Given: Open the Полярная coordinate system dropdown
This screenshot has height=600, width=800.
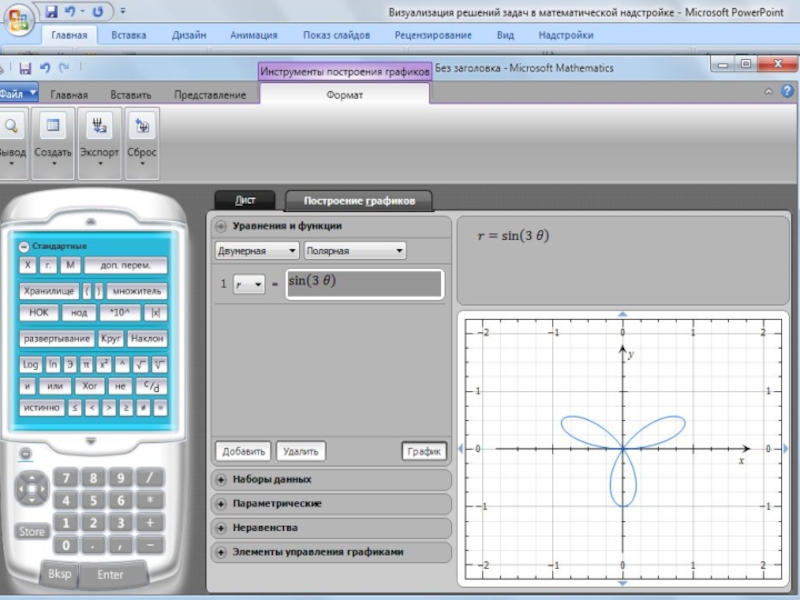Looking at the screenshot, I should tap(355, 251).
